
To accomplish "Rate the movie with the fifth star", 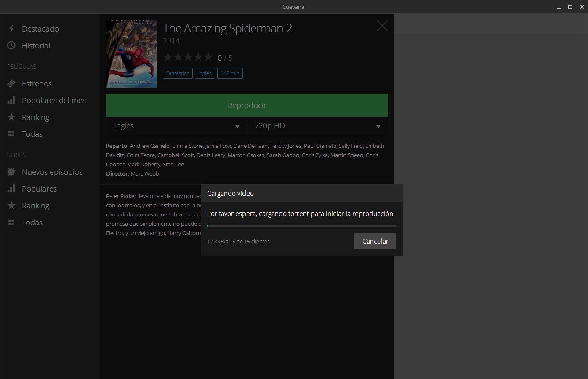I will tap(208, 57).
